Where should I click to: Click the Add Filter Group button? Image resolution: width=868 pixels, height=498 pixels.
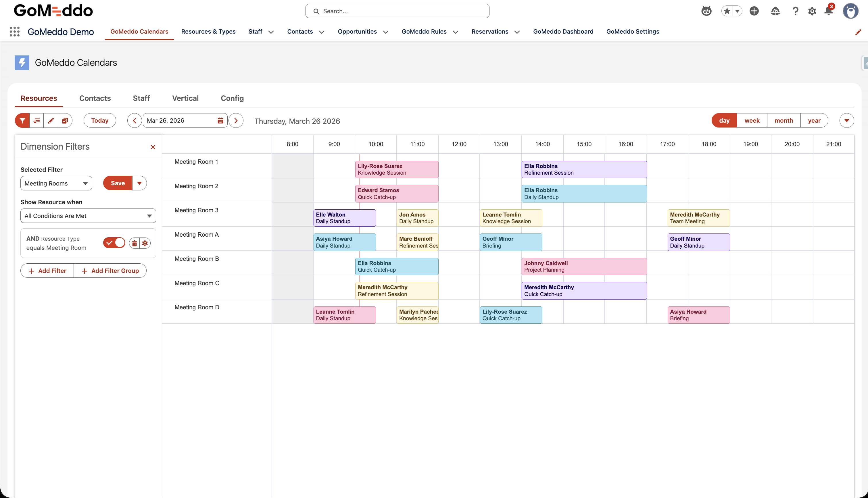point(110,271)
